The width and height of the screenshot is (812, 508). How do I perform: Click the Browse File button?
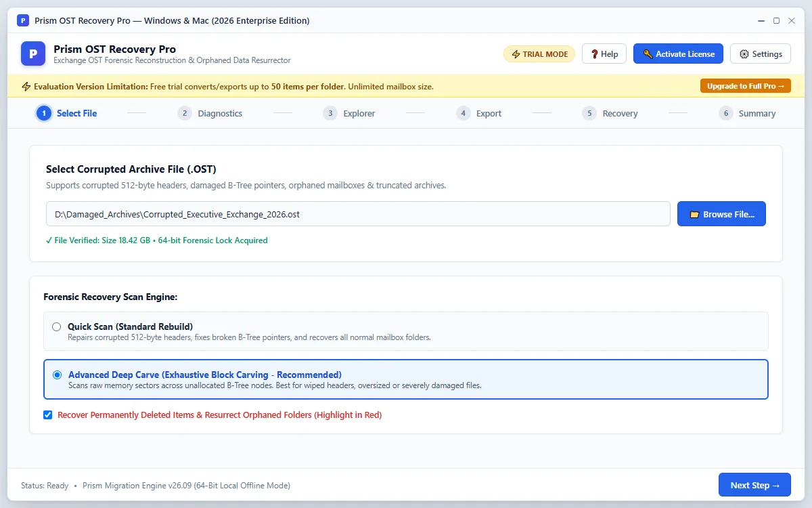click(x=721, y=214)
